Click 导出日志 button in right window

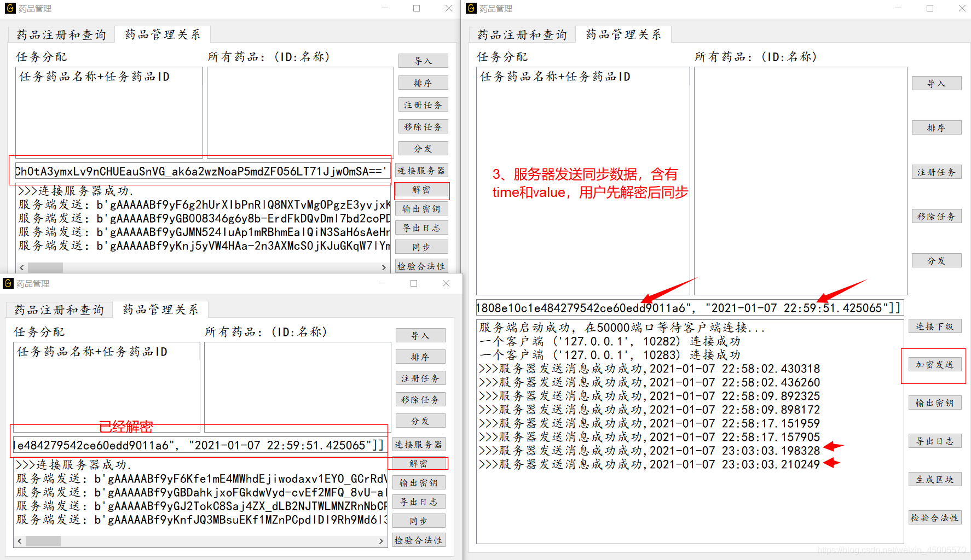pos(935,441)
